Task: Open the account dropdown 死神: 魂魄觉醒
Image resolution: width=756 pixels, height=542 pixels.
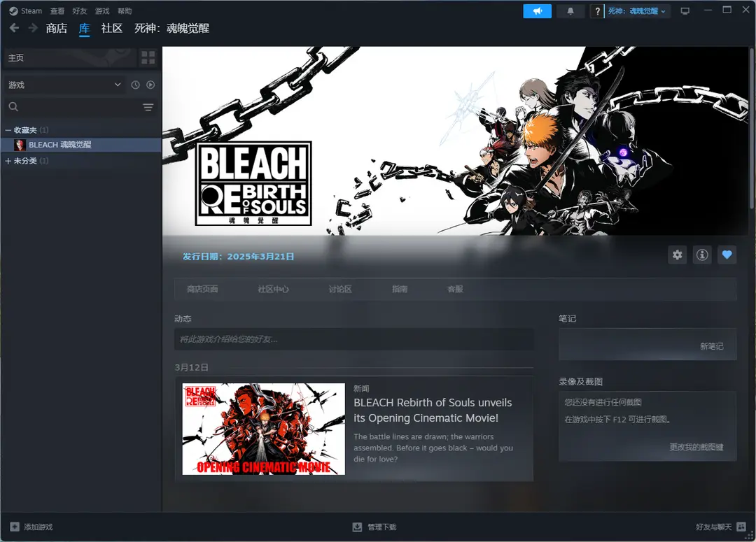Action: (x=636, y=11)
